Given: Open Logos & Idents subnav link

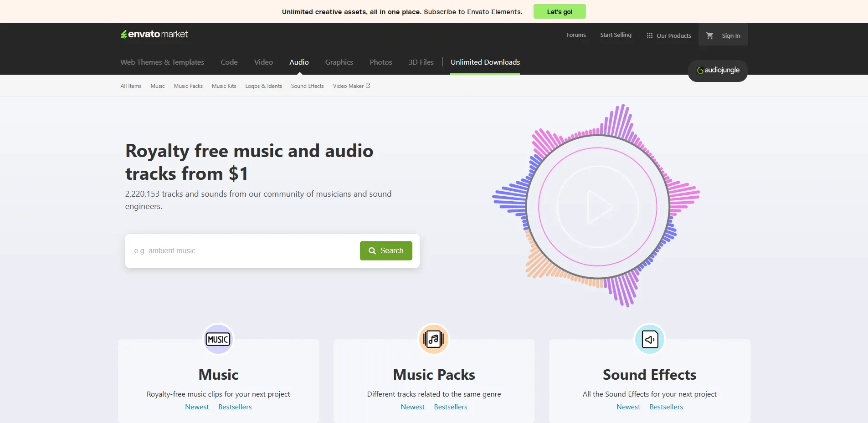Looking at the screenshot, I should tap(263, 86).
